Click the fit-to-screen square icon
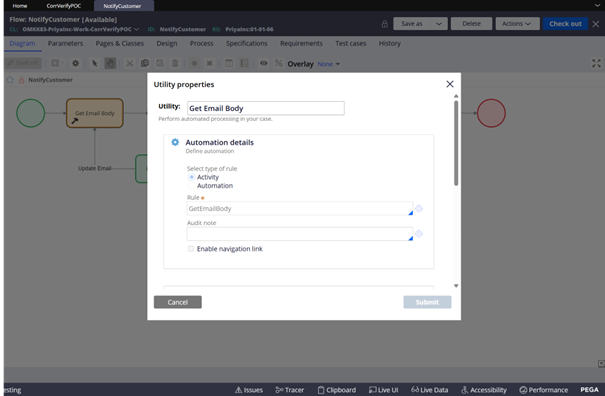 coord(210,63)
